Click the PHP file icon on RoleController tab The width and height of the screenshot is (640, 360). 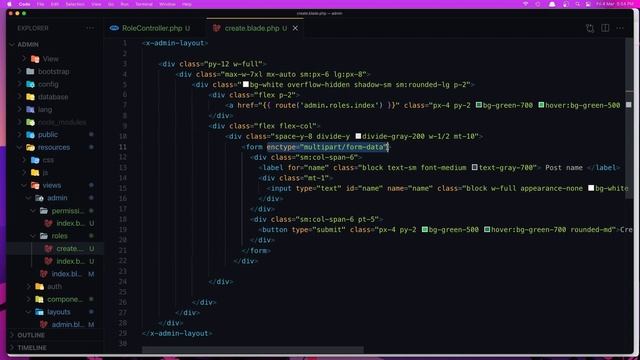click(114, 28)
